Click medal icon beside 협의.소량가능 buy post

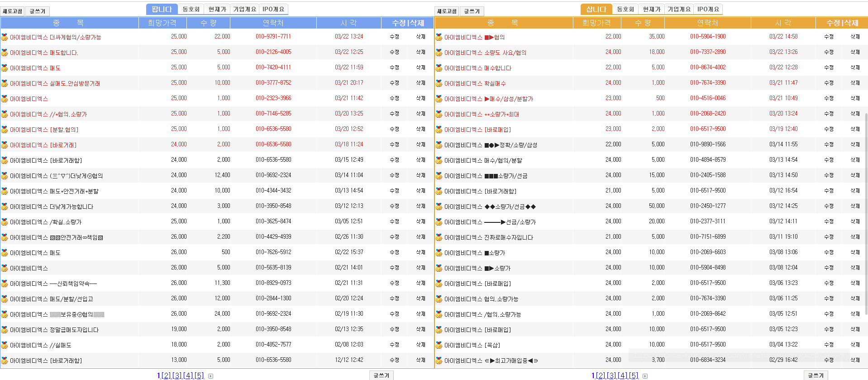coord(439,299)
